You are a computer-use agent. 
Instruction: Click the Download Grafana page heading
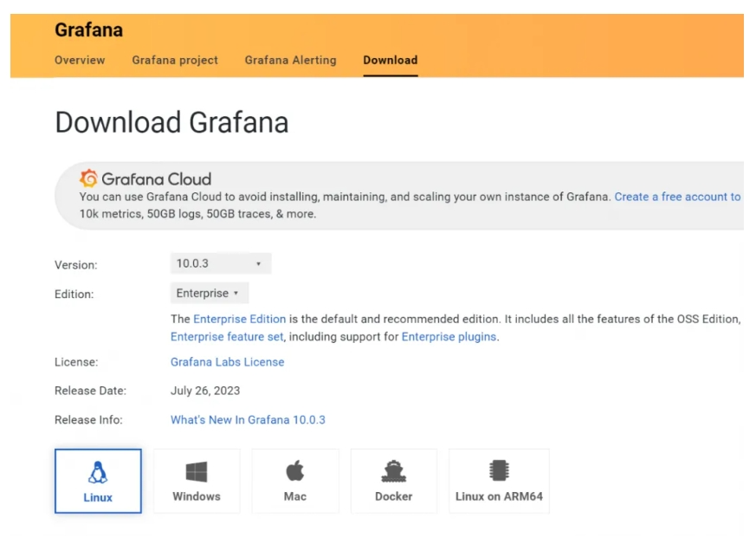tap(171, 122)
